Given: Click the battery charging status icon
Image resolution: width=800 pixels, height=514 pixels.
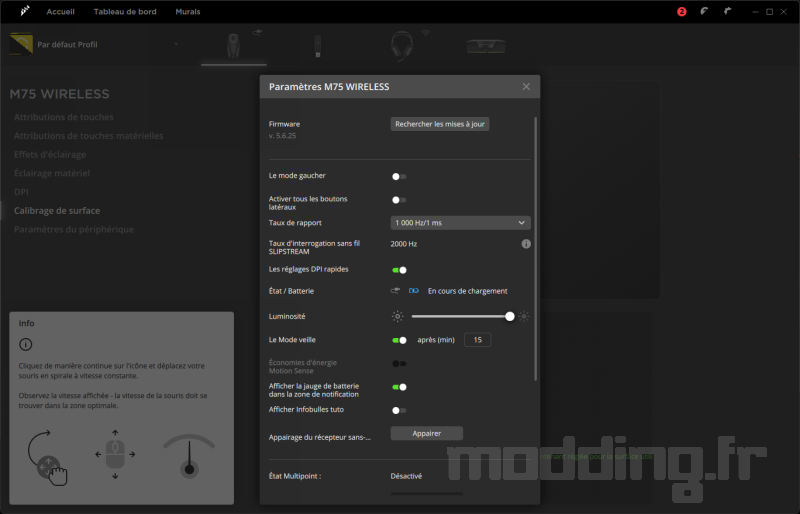Looking at the screenshot, I should (413, 291).
